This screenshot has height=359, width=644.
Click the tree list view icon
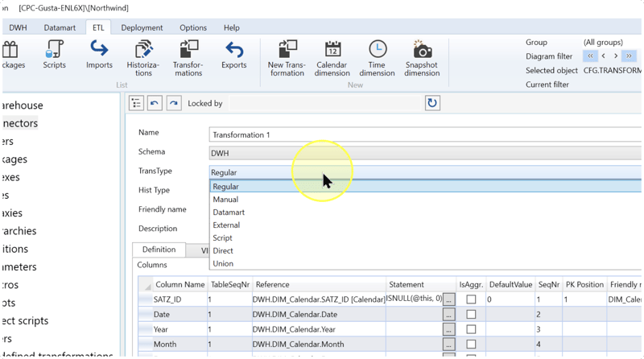coord(136,103)
